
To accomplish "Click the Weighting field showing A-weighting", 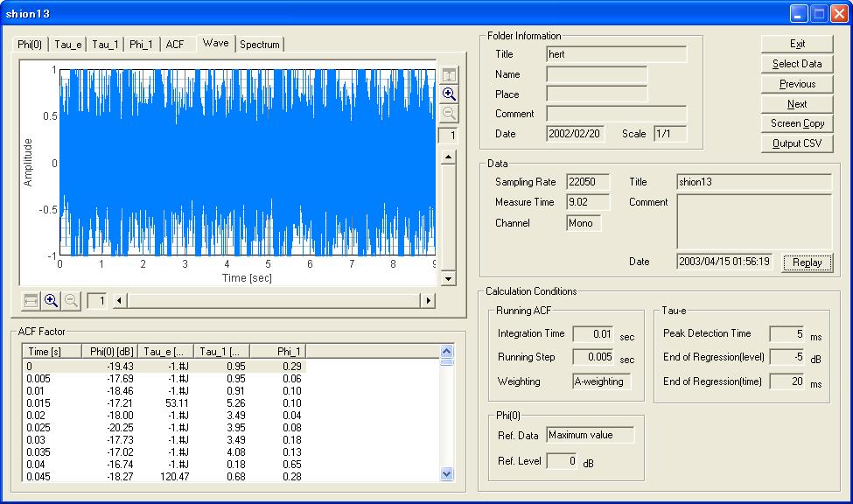I will [x=602, y=381].
